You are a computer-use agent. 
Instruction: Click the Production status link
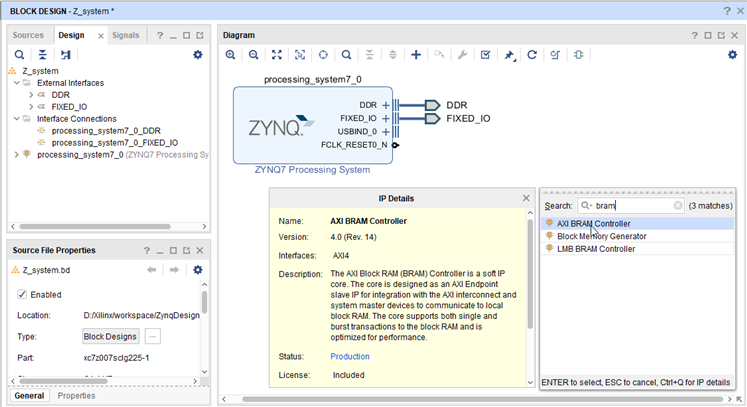pyautogui.click(x=350, y=357)
